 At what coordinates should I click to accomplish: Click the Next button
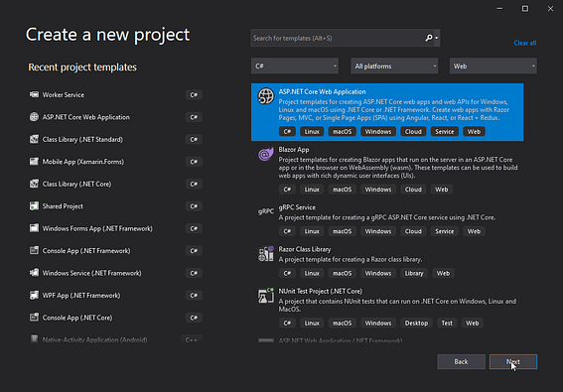pyautogui.click(x=513, y=362)
